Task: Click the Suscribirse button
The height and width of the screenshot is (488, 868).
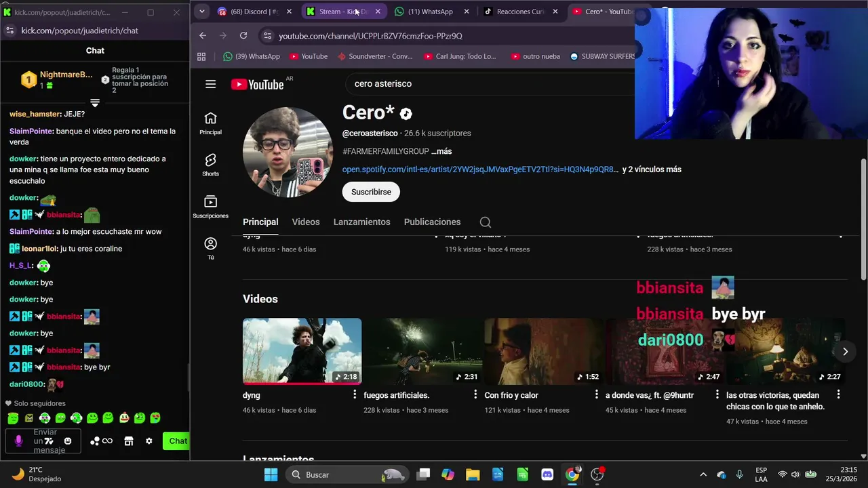Action: 371,192
